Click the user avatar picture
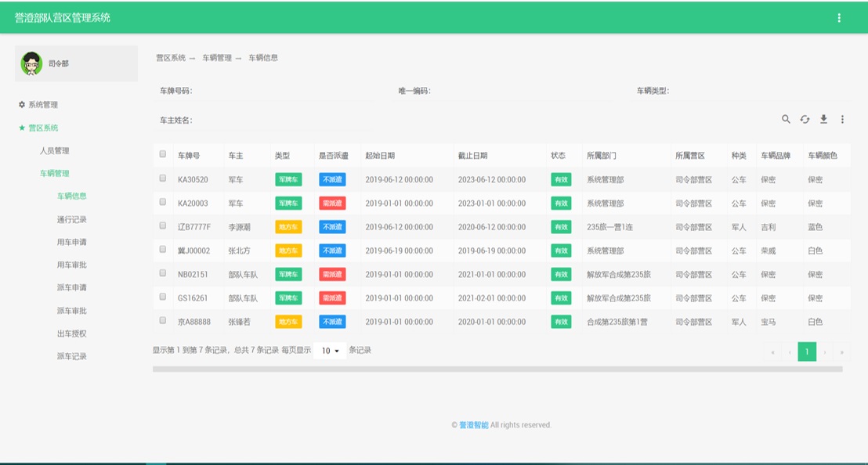Viewport: 868px width, 465px height. coord(31,63)
